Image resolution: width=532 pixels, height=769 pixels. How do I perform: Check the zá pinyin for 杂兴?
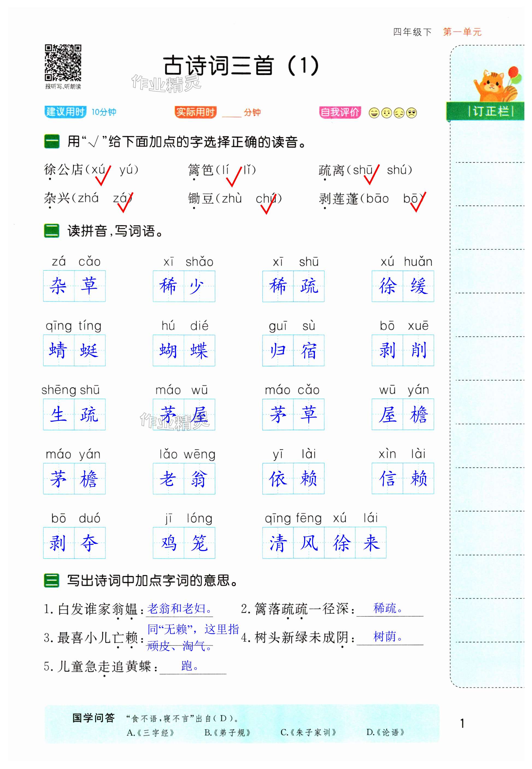(120, 198)
